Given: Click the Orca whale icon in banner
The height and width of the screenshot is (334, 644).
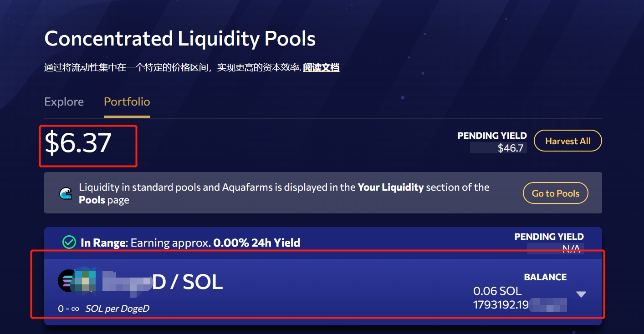Looking at the screenshot, I should click(66, 193).
